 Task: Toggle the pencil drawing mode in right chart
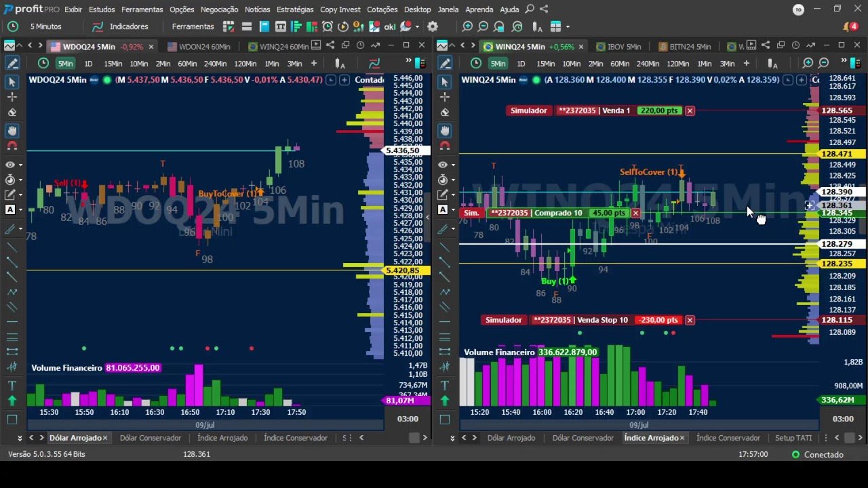(x=445, y=63)
